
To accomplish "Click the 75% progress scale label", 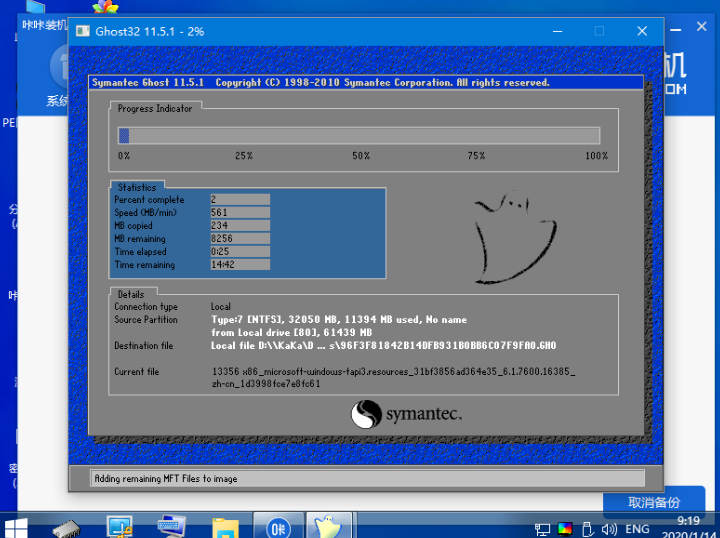I will [x=476, y=156].
